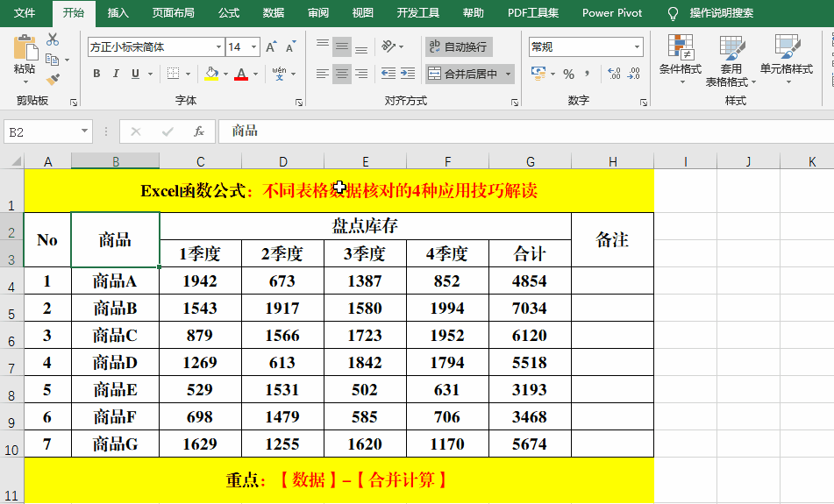Click the formula bar cancel X icon
The image size is (834, 504).
pos(136,131)
